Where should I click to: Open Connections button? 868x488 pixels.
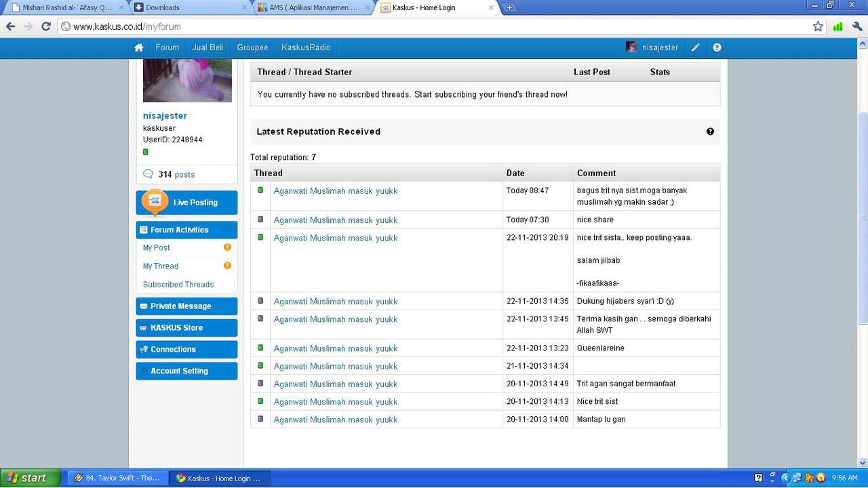tap(186, 350)
